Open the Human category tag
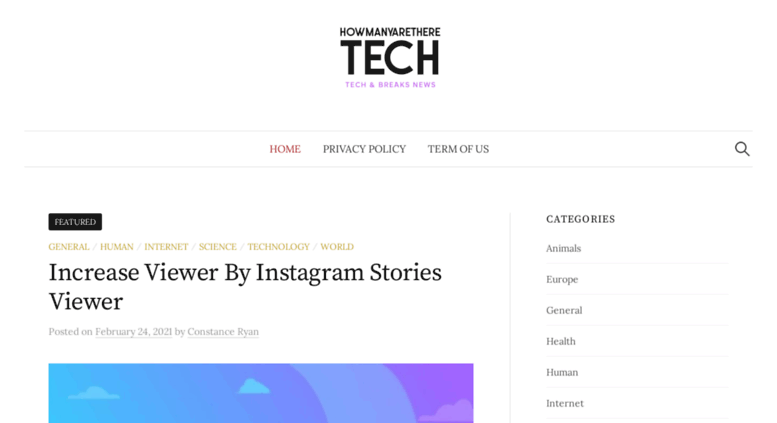The height and width of the screenshot is (423, 777). point(117,247)
